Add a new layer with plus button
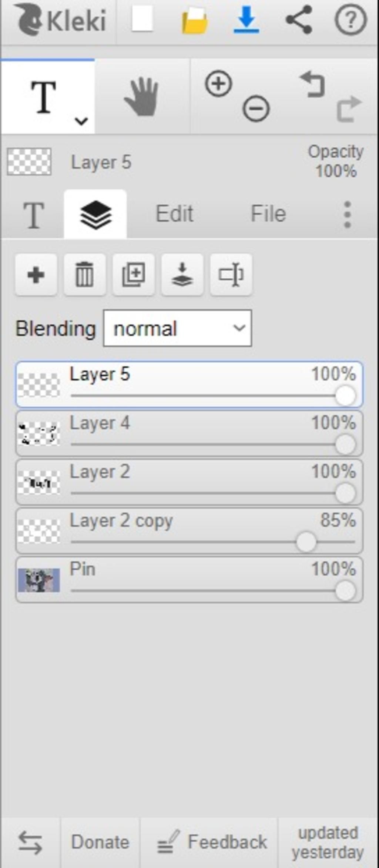Screen dimensions: 379x868 click(36, 275)
